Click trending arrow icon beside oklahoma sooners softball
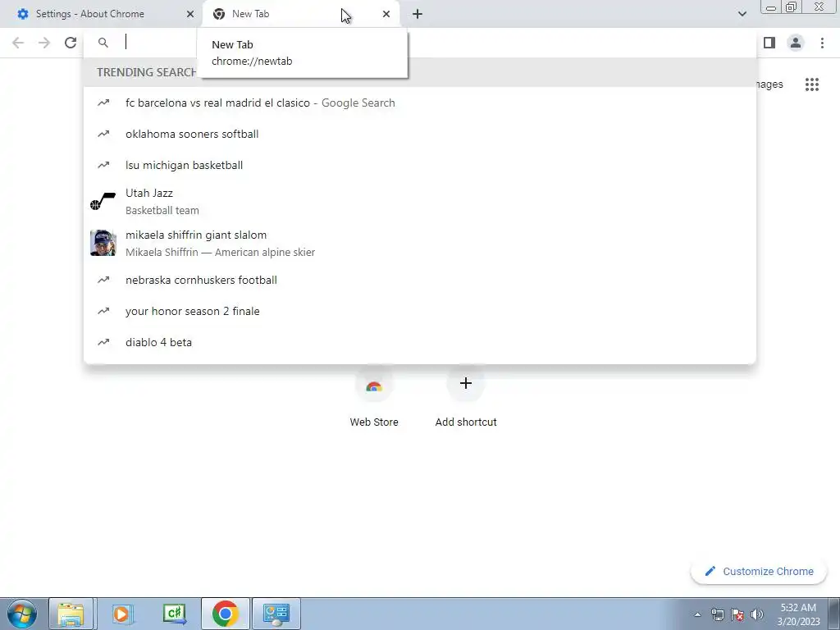The image size is (840, 630). 103,134
